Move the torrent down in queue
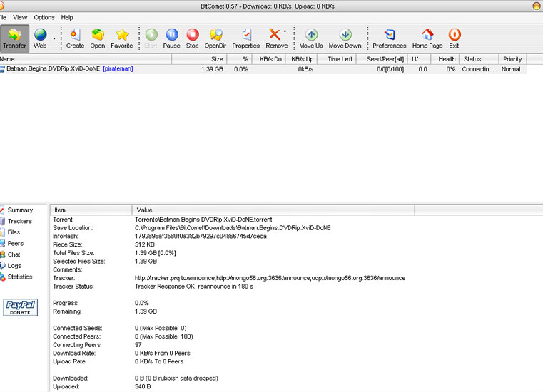543x392 pixels. 345,38
